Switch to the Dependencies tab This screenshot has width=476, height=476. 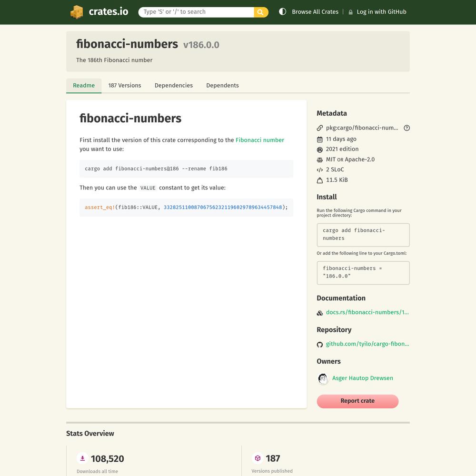(x=174, y=86)
